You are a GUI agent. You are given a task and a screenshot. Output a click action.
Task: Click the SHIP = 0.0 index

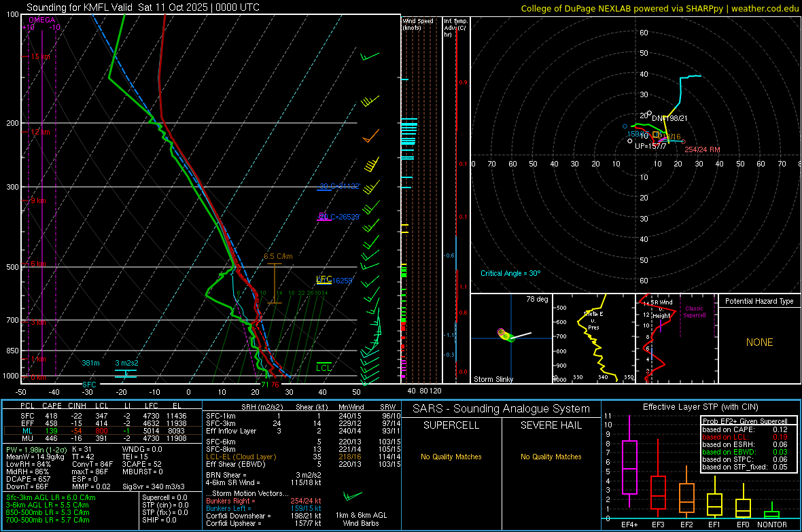point(159,520)
